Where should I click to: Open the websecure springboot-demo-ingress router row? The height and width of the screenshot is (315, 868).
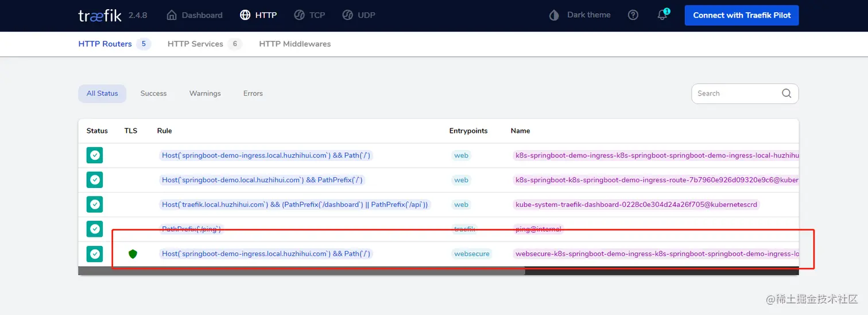pyautogui.click(x=439, y=253)
